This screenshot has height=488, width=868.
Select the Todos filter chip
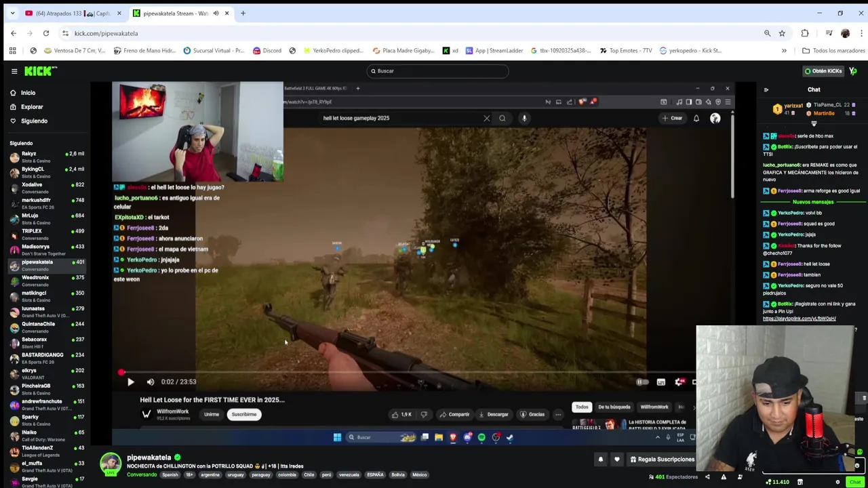(x=582, y=407)
